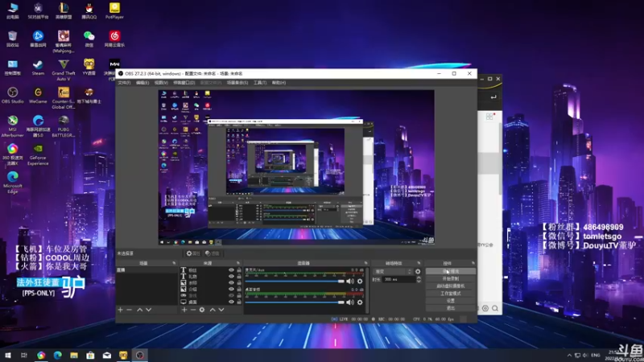
Task: Open the 帮助(H) menu
Action: point(279,83)
